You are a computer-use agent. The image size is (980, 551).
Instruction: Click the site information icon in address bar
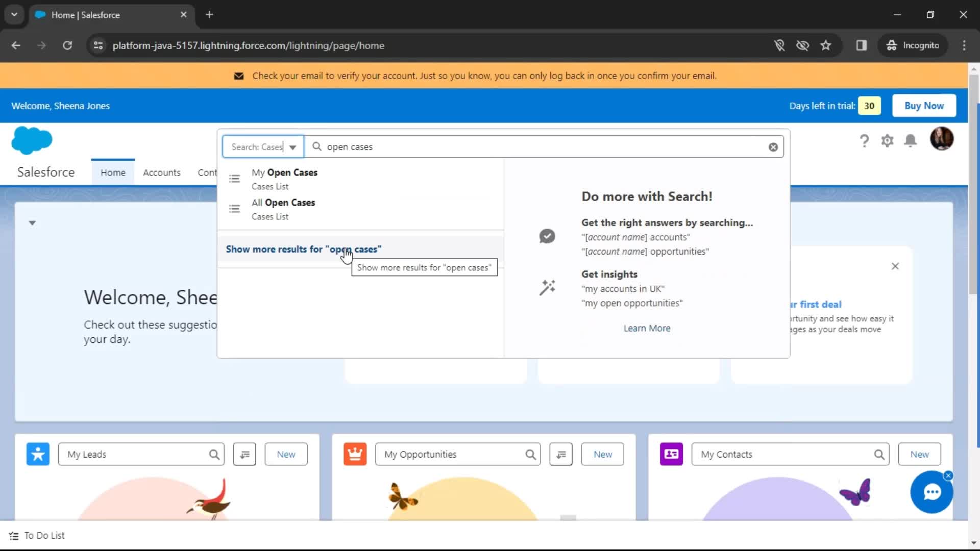pos(98,45)
